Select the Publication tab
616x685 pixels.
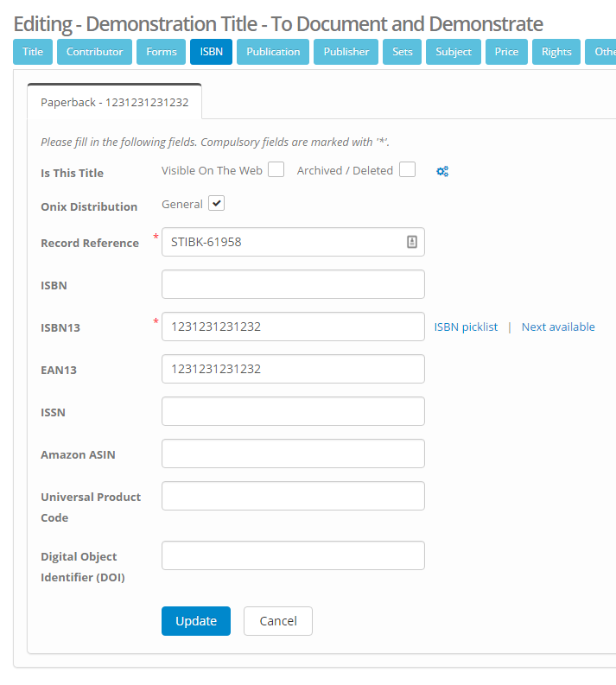click(273, 52)
